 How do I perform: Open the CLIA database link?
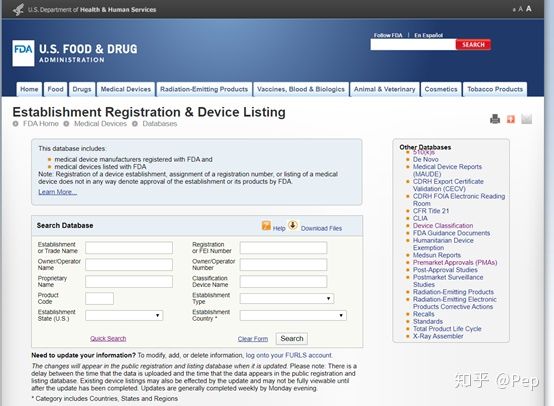pos(420,218)
